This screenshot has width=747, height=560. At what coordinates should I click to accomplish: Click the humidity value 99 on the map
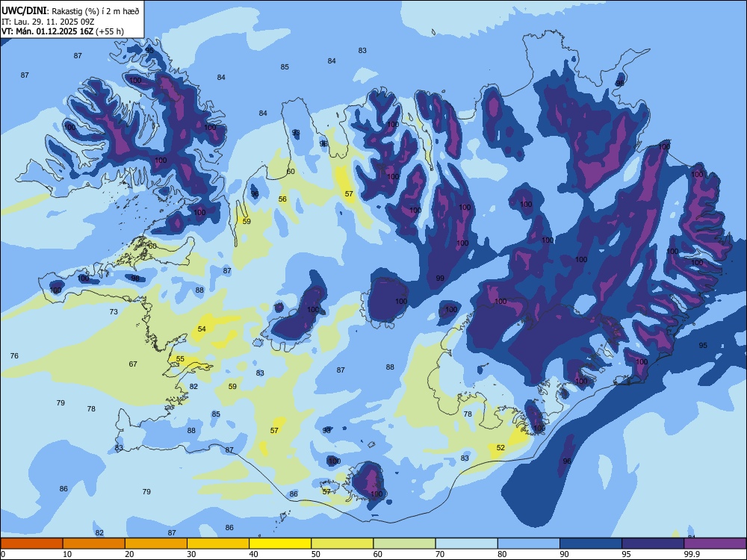(x=440, y=278)
